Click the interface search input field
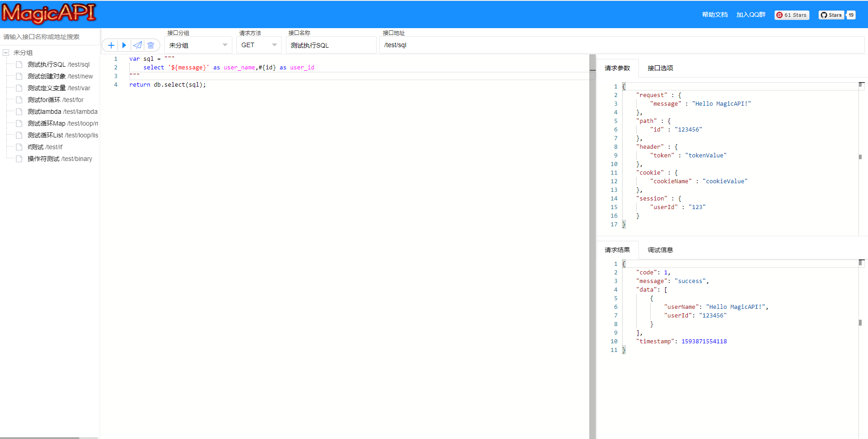 [x=50, y=37]
